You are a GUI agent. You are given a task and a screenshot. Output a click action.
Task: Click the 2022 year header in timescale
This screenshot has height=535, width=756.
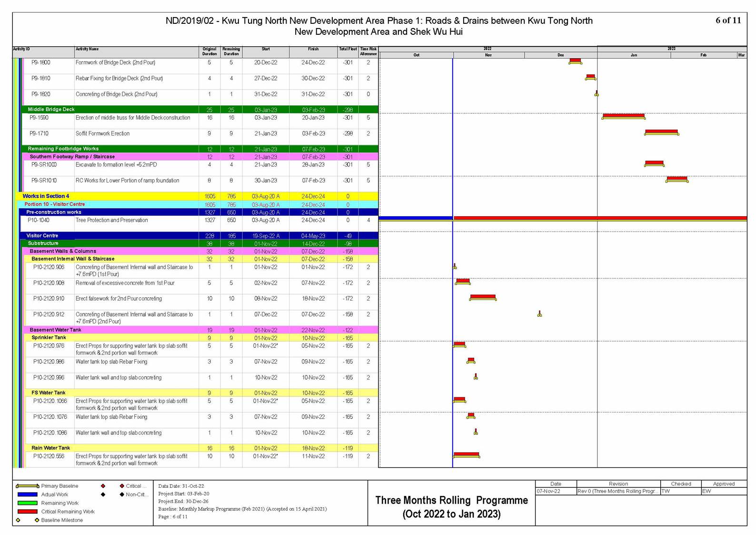tap(488, 49)
